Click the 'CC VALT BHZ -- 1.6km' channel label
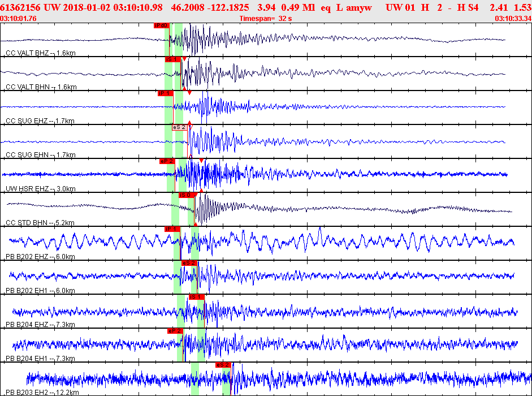 pyautogui.click(x=41, y=53)
